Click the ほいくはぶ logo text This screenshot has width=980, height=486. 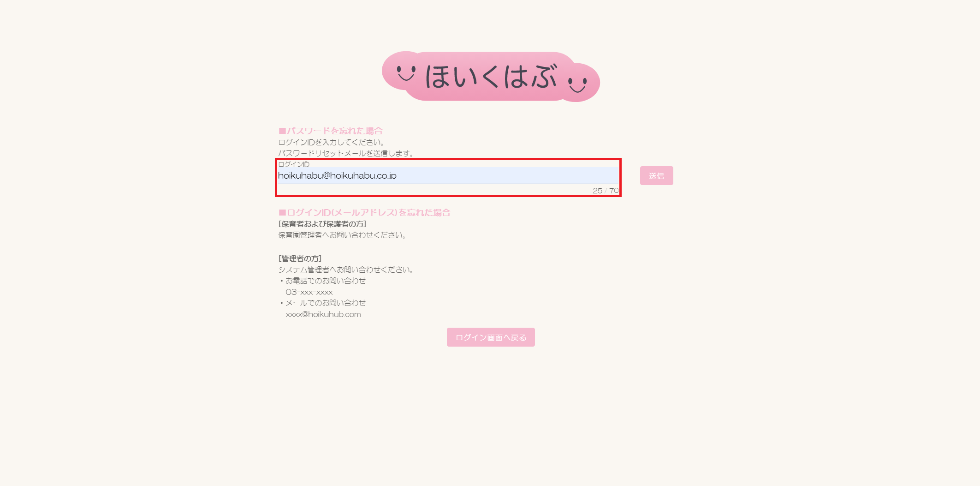coord(491,77)
